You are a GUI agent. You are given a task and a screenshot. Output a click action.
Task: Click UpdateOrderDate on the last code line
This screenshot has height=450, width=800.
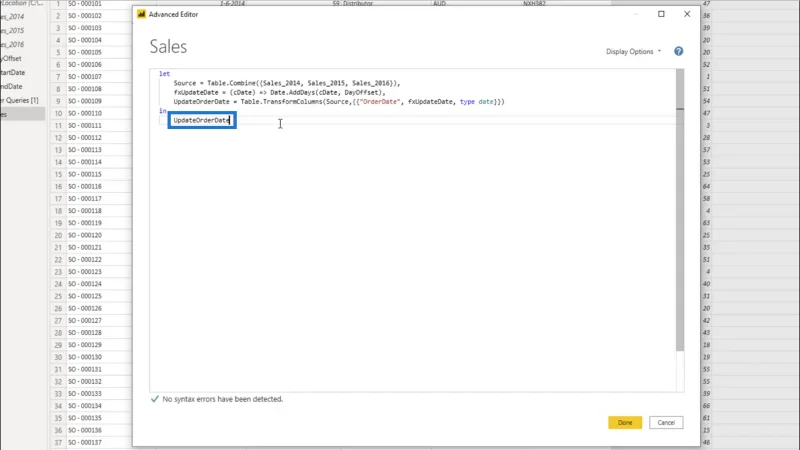click(x=202, y=120)
